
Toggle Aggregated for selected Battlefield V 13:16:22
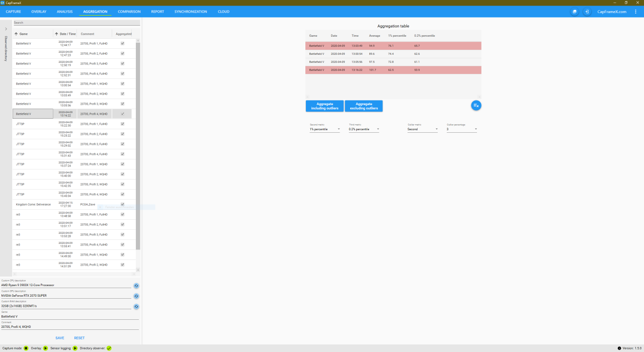(122, 114)
